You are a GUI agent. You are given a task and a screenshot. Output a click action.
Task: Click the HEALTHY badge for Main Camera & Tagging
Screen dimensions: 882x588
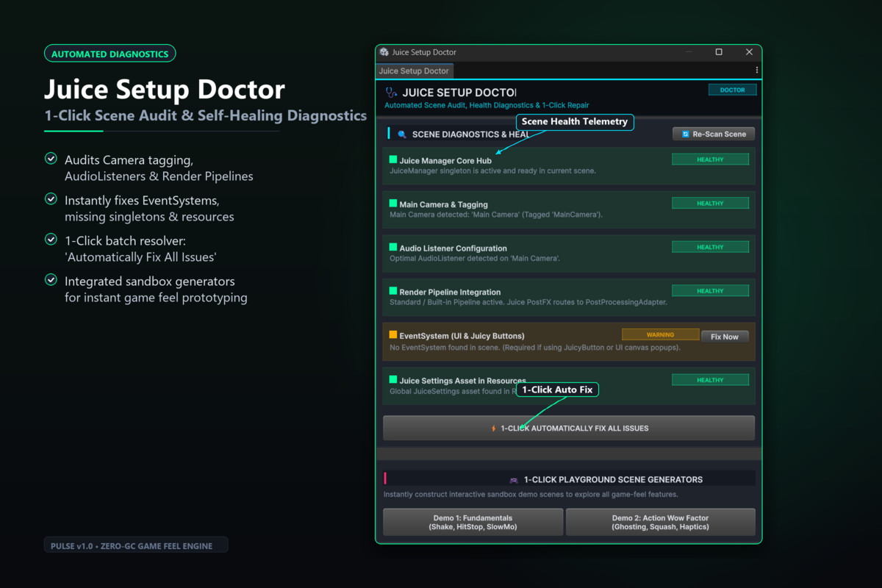click(710, 204)
